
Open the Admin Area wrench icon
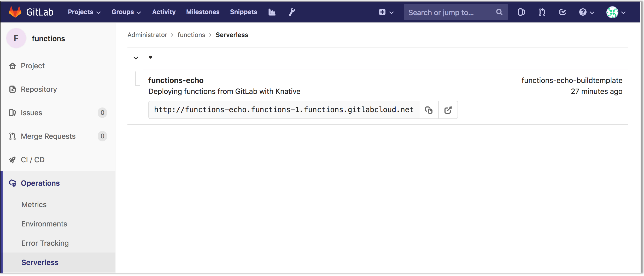(x=292, y=12)
